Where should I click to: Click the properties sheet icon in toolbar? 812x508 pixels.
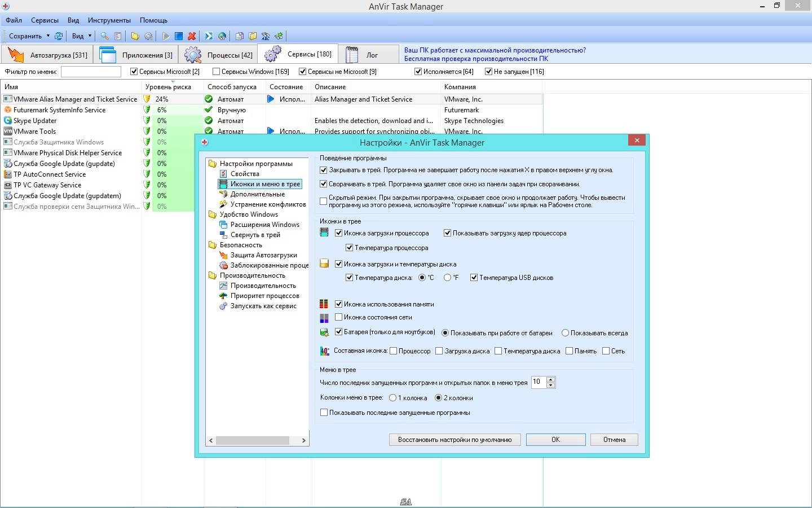118,36
